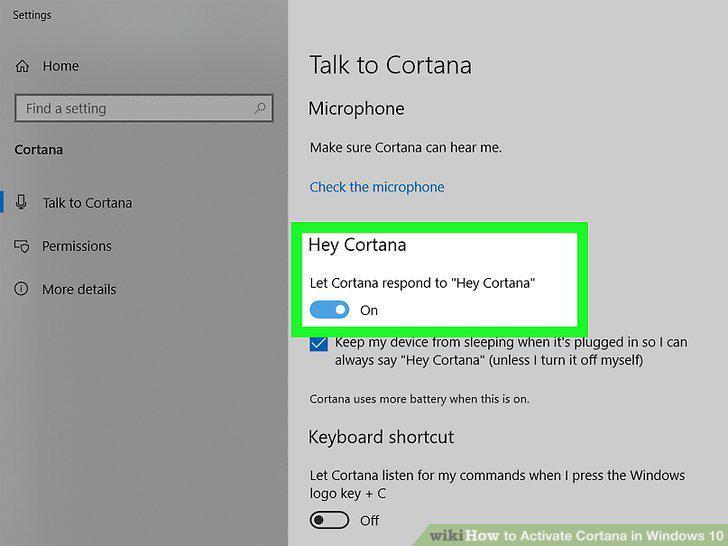Click the search magnifier icon
Screen dimensions: 728x546
click(x=260, y=108)
